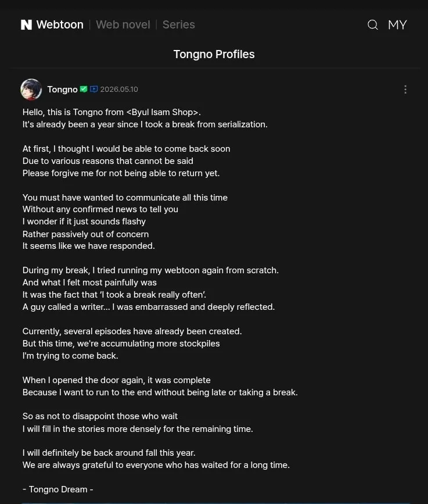Click the 2026.05.10 post date
The height and width of the screenshot is (504, 428).
(119, 90)
